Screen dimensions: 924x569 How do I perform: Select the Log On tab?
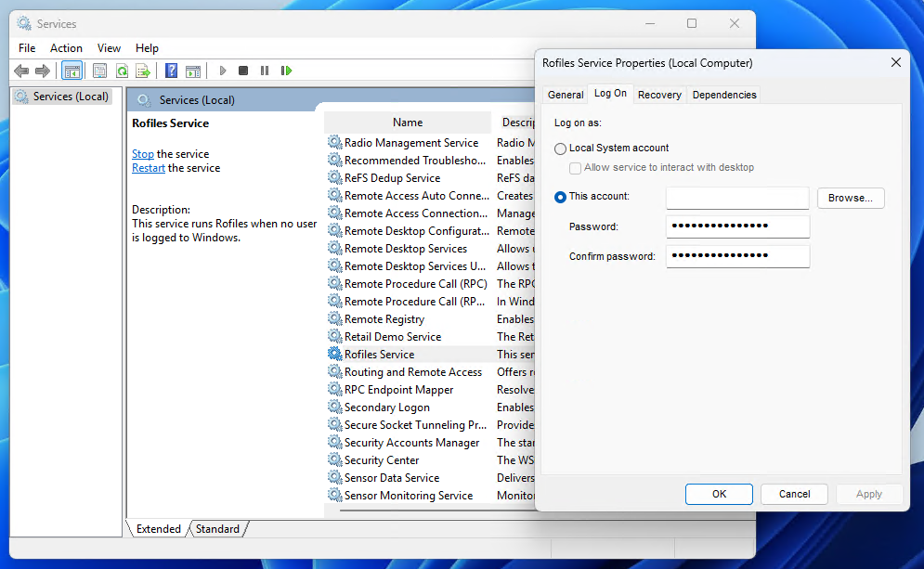point(610,93)
